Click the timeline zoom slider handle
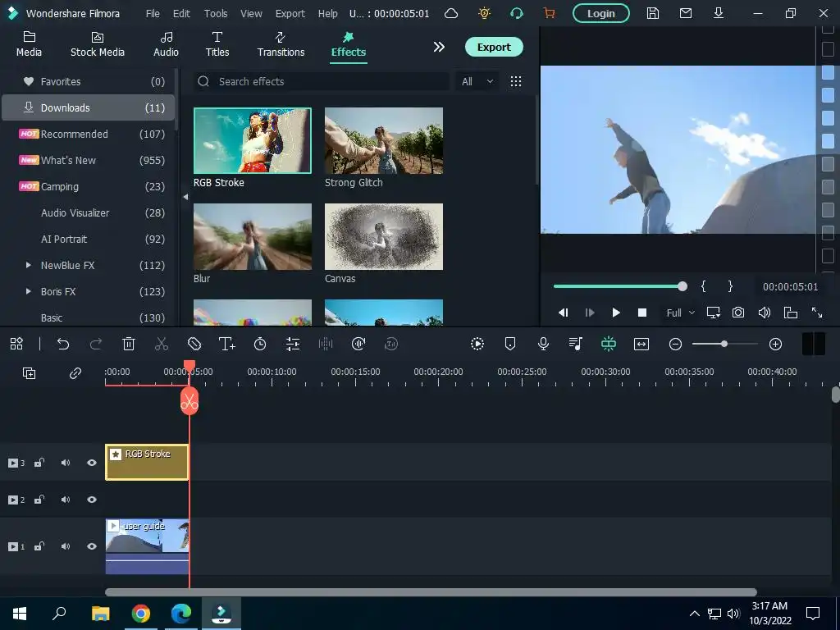Screen dimensions: 840x630 tap(724, 344)
